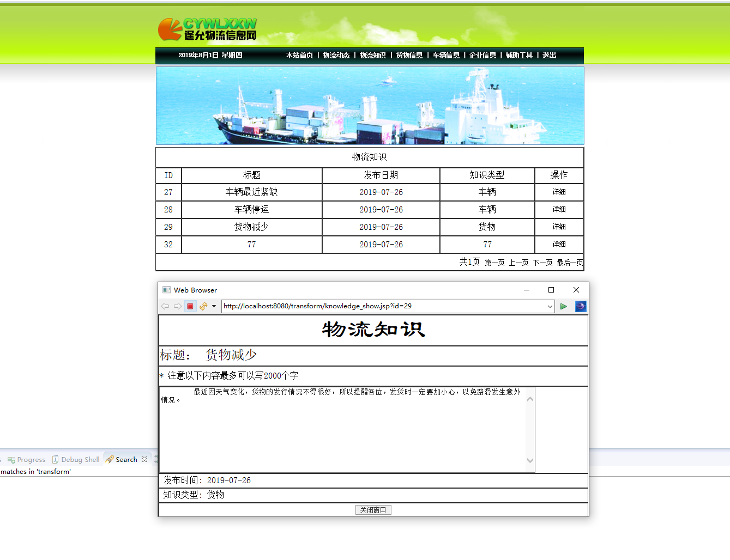Viewport: 730px width, 560px height.
Task: Open 物流动态 navigation menu item
Action: click(x=336, y=55)
